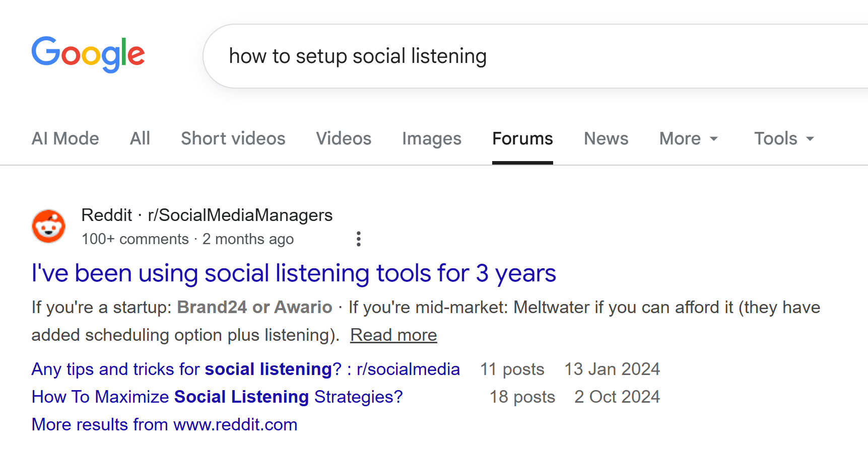868x449 pixels.
Task: Click the Reddit favicon icon
Action: click(x=48, y=227)
